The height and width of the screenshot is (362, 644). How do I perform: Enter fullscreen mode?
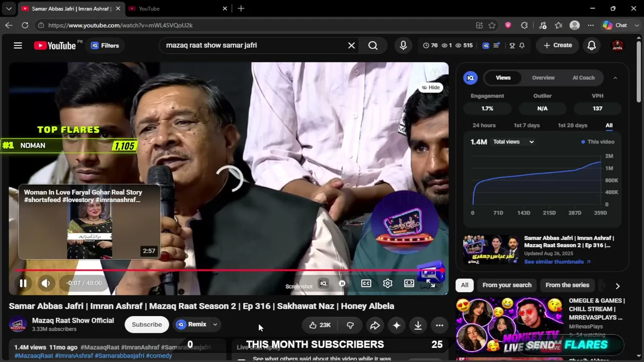pos(431,283)
